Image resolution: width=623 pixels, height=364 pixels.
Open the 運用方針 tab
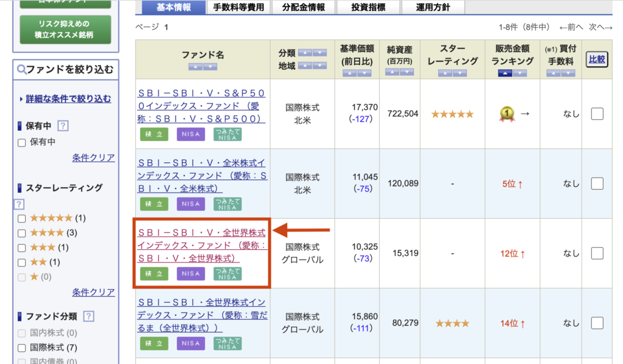click(x=433, y=7)
